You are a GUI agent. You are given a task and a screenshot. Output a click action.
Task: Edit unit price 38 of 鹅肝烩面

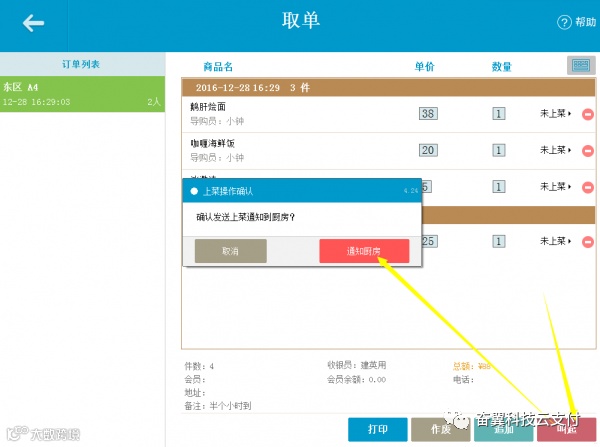point(428,114)
